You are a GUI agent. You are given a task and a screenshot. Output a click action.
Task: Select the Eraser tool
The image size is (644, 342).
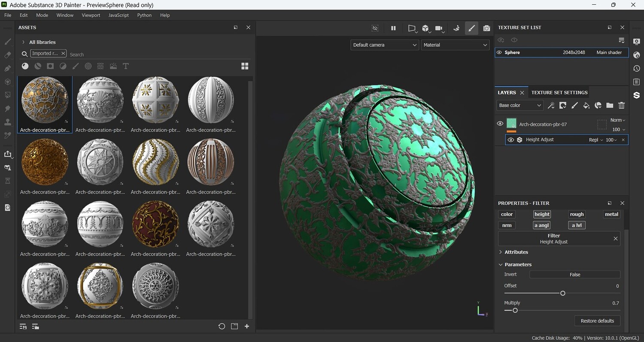[7, 55]
